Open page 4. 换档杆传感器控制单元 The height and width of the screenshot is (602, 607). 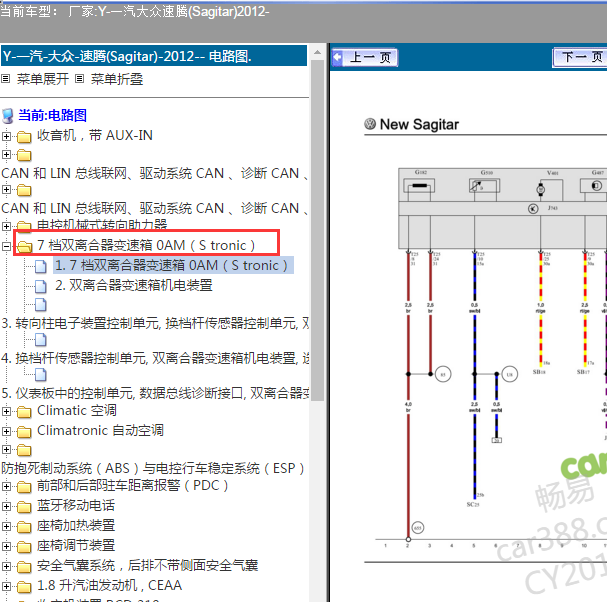[x=155, y=358]
